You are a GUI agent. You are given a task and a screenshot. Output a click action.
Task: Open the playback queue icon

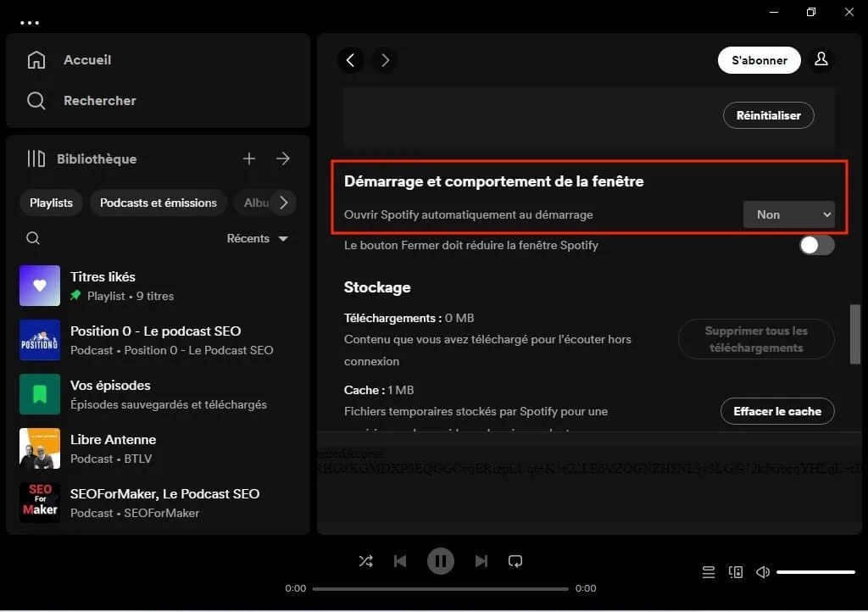[708, 572]
